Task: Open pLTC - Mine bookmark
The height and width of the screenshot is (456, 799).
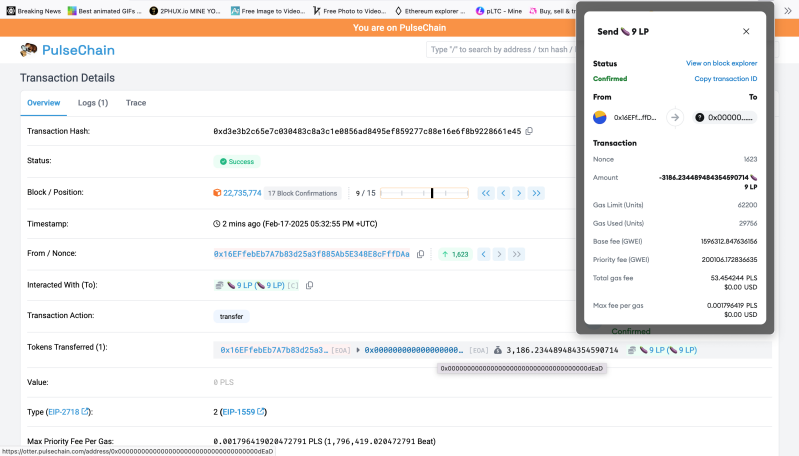Action: [x=499, y=11]
